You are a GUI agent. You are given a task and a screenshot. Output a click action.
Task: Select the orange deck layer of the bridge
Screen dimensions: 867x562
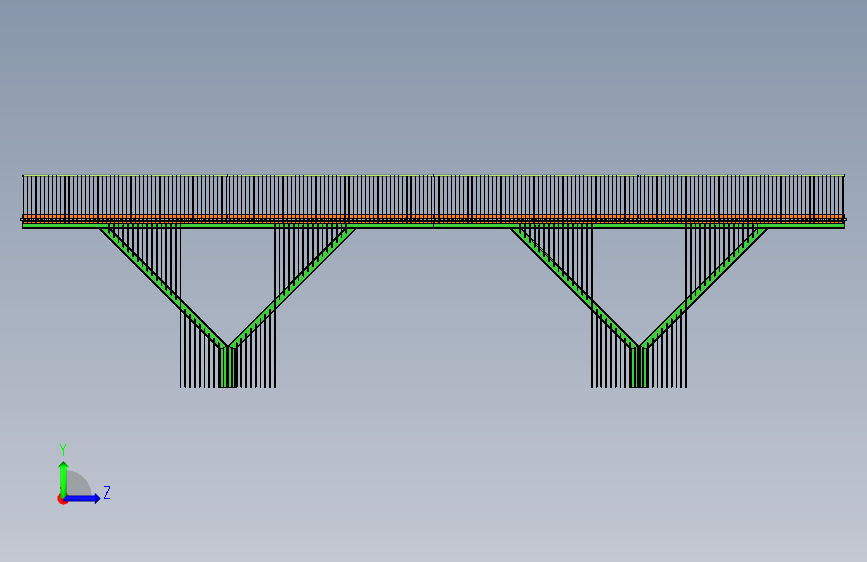point(434,217)
